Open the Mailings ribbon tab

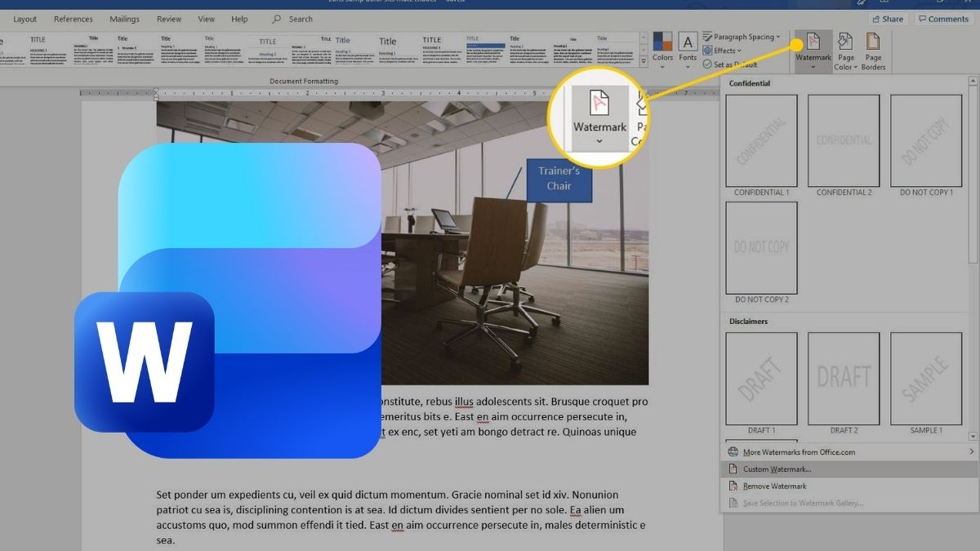coord(124,19)
